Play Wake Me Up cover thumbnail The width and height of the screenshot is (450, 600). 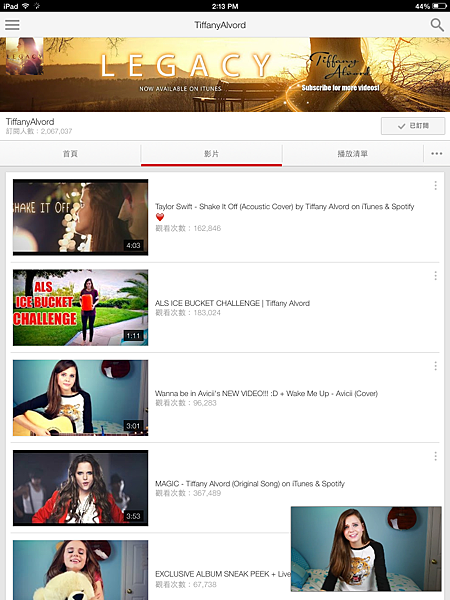pos(80,398)
